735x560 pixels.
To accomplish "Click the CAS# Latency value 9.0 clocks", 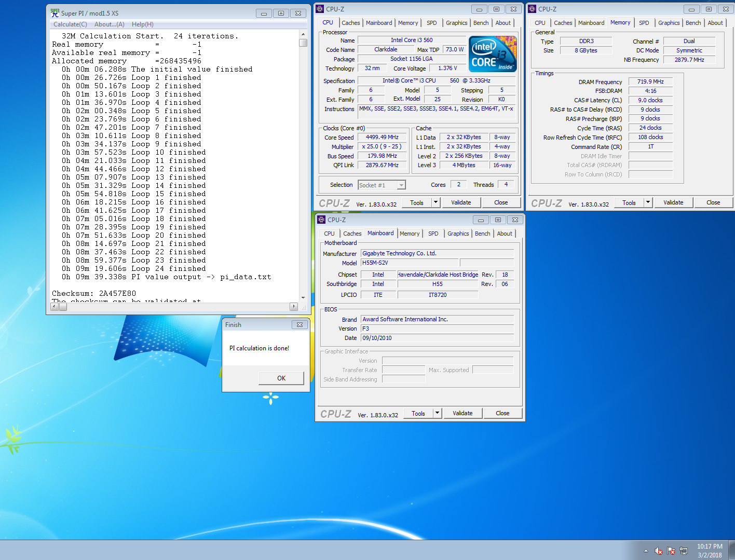I will pos(650,100).
